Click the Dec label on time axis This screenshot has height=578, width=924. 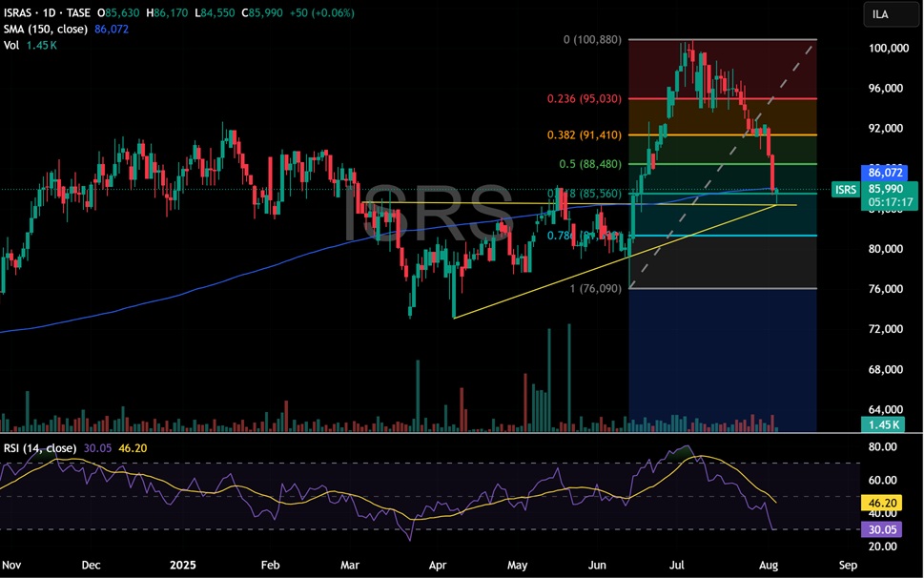click(91, 565)
